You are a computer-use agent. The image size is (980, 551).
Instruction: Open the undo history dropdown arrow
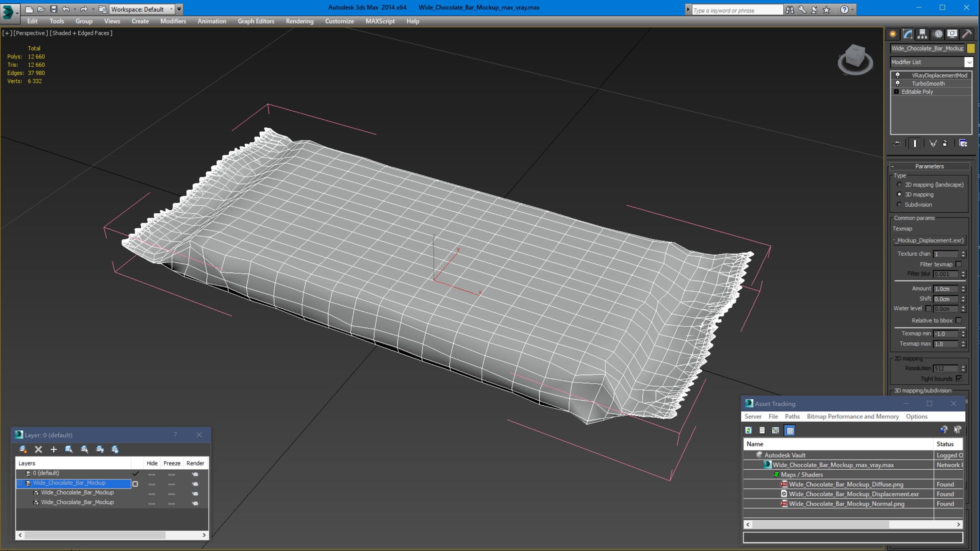coord(75,9)
